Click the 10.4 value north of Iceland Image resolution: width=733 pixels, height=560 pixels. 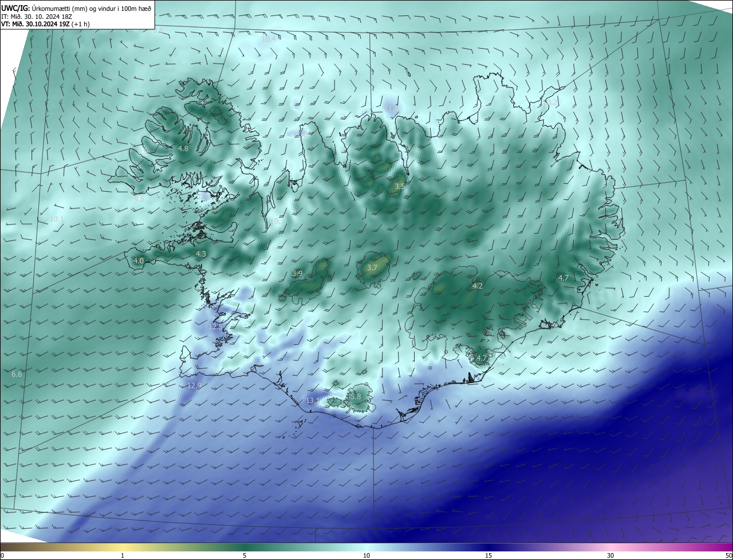pyautogui.click(x=269, y=40)
